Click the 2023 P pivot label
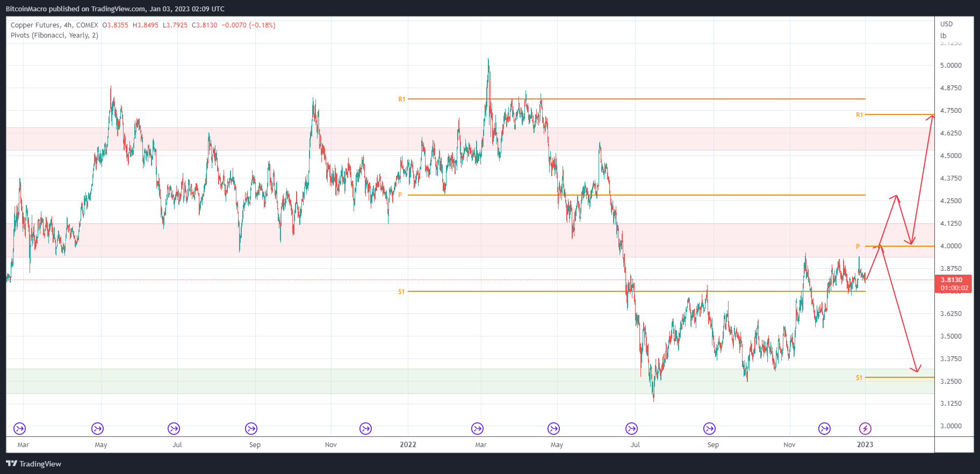Image resolution: width=980 pixels, height=474 pixels. (x=858, y=247)
